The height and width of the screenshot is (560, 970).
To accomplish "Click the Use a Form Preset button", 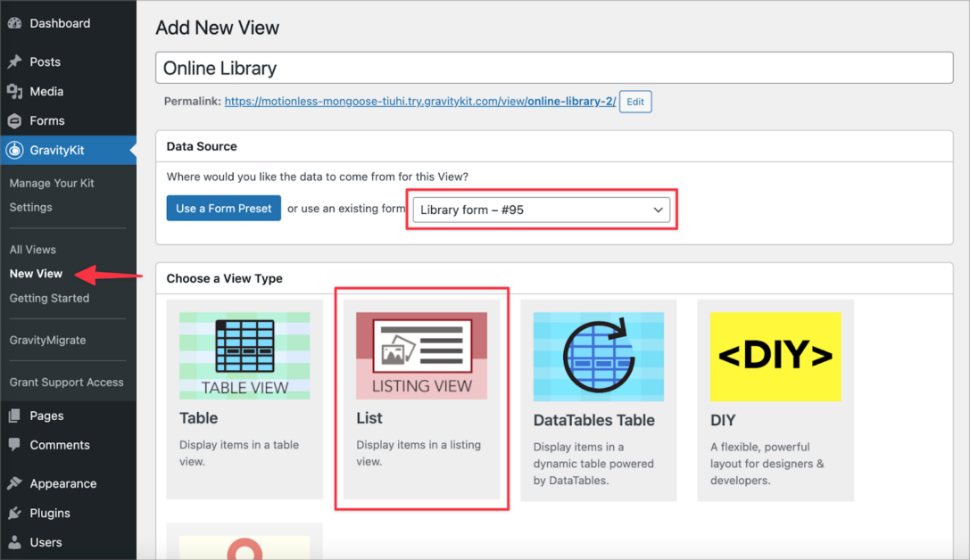I will tap(223, 208).
